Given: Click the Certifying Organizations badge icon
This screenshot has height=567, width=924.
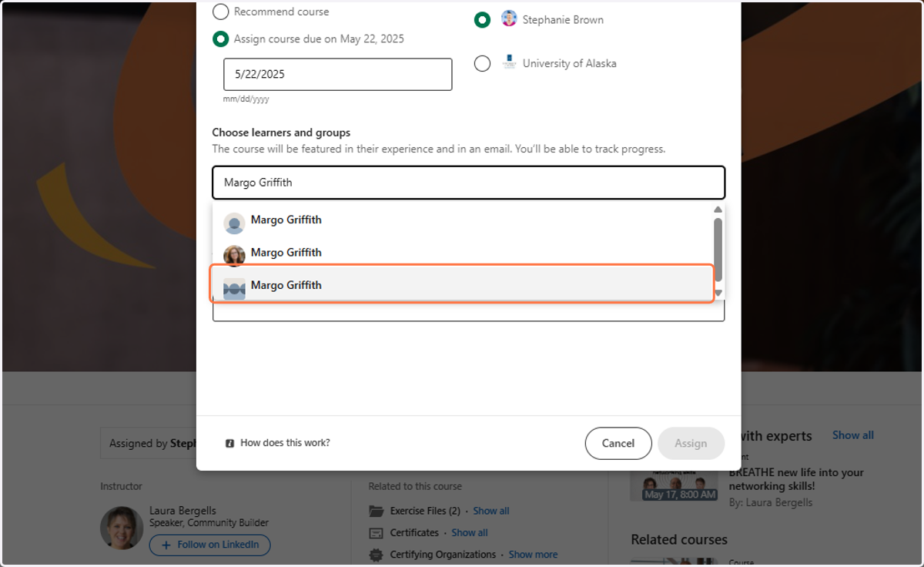Looking at the screenshot, I should tap(376, 554).
